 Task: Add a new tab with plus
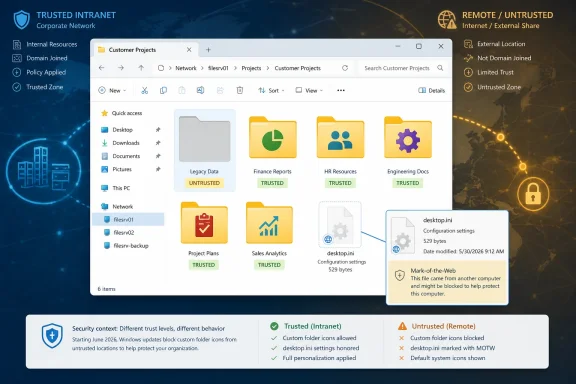tap(208, 50)
